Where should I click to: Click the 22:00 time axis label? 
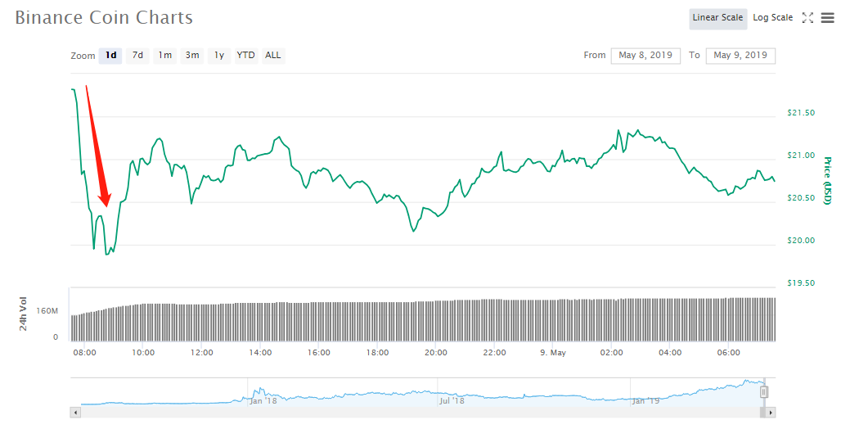[x=494, y=353]
